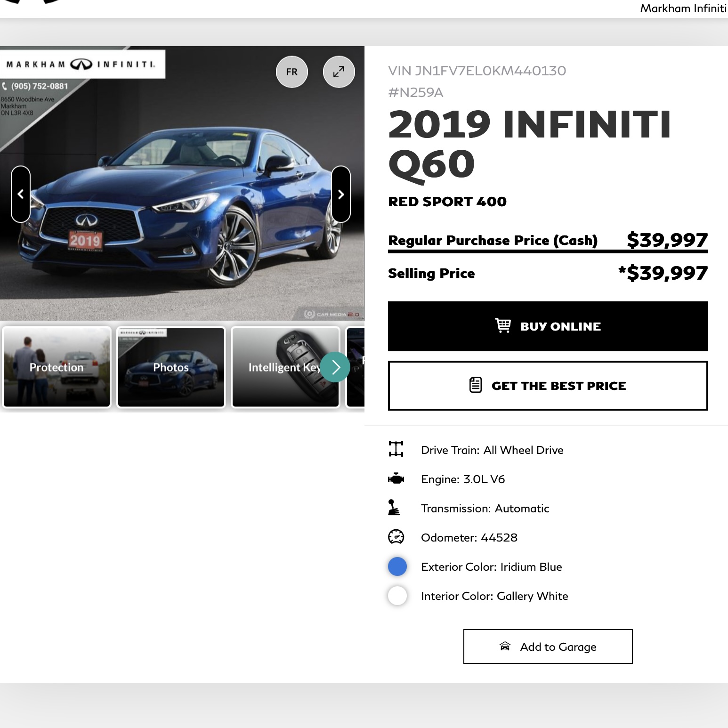
Task: Click the odometer gauge icon
Action: tap(396, 537)
